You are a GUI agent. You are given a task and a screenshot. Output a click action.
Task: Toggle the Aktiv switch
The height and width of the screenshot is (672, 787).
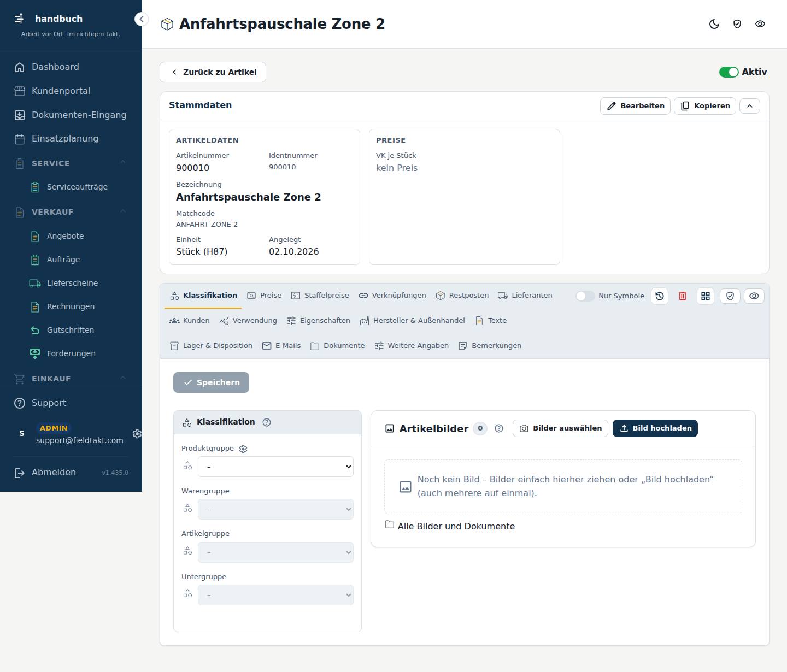(729, 72)
